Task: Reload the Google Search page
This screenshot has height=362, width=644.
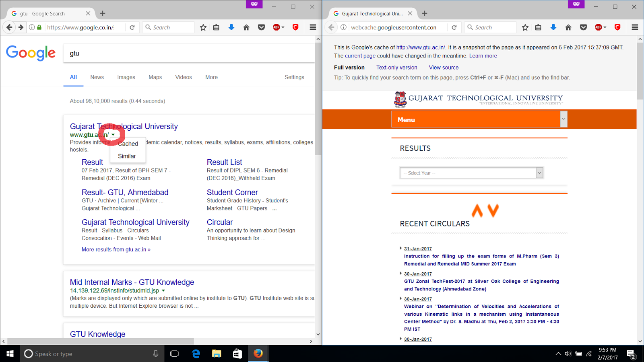Action: [132, 27]
